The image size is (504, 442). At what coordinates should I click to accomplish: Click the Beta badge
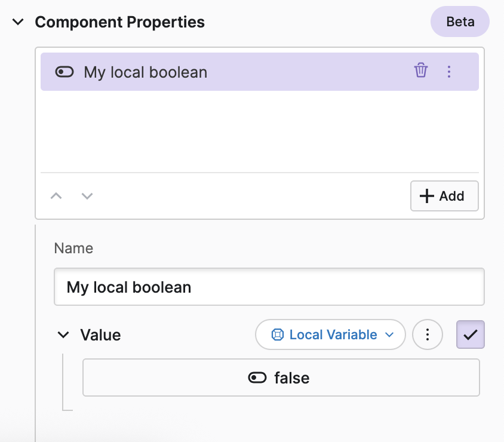460,23
